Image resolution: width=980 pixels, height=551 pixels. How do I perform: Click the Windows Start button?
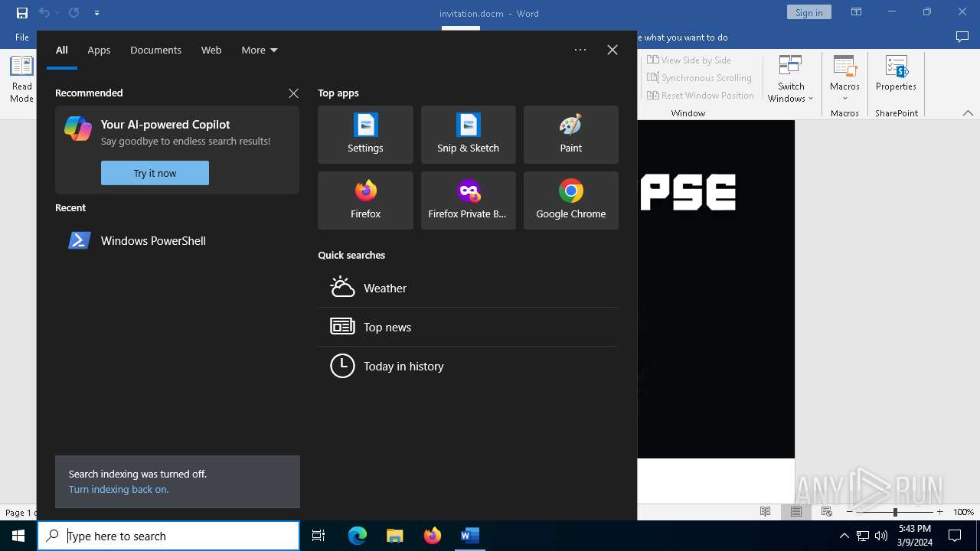click(x=18, y=536)
